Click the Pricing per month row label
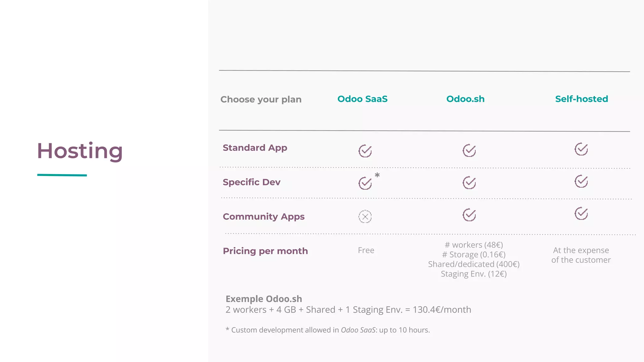The height and width of the screenshot is (362, 644). pos(265,251)
